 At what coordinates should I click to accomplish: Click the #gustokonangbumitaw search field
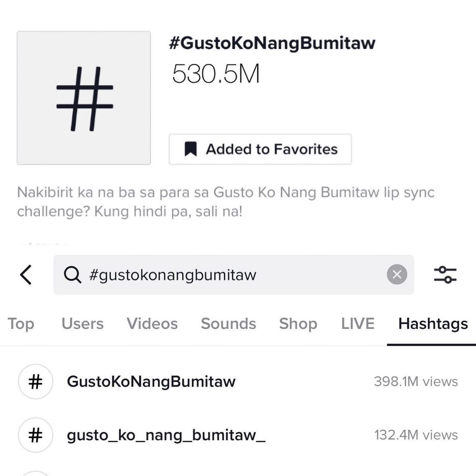[x=229, y=275]
